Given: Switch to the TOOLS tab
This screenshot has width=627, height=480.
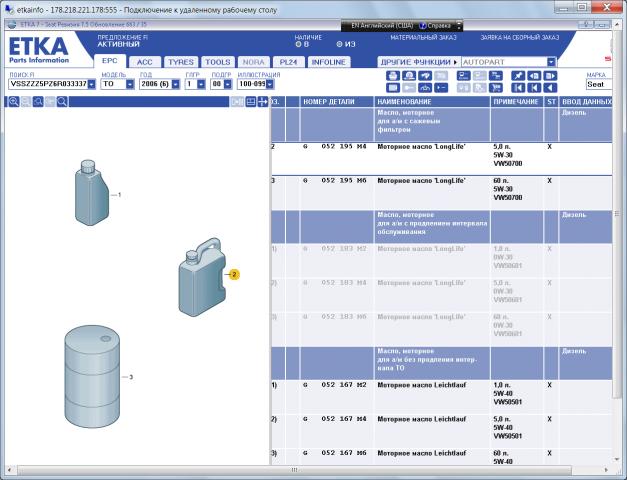Looking at the screenshot, I should click(218, 62).
